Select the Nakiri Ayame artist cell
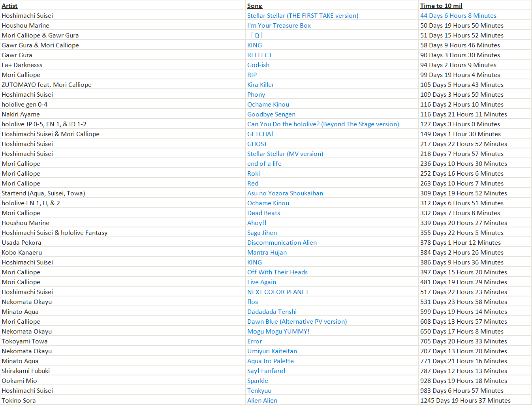 click(123, 114)
